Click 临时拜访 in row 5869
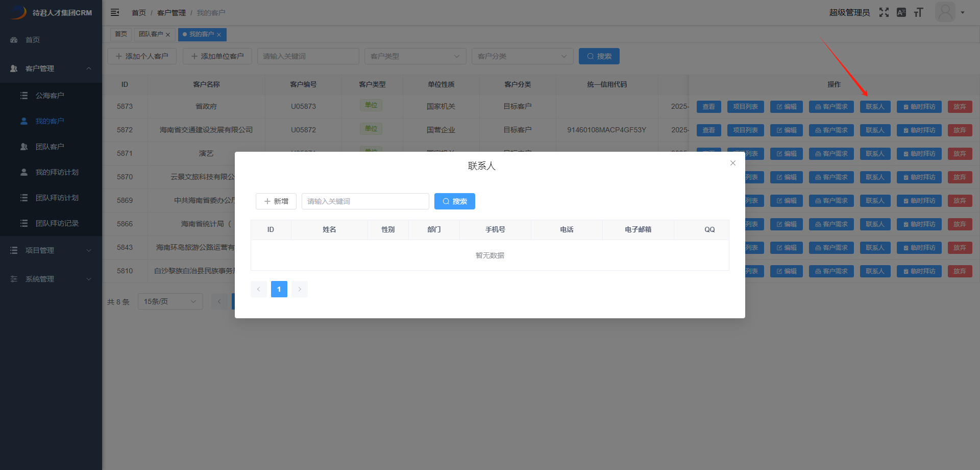 point(919,201)
